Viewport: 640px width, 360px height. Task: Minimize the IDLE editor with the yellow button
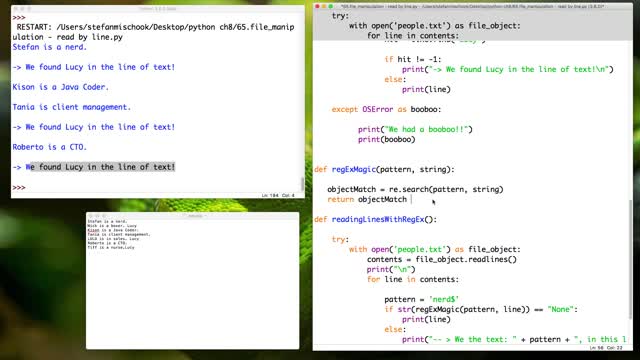click(x=324, y=7)
